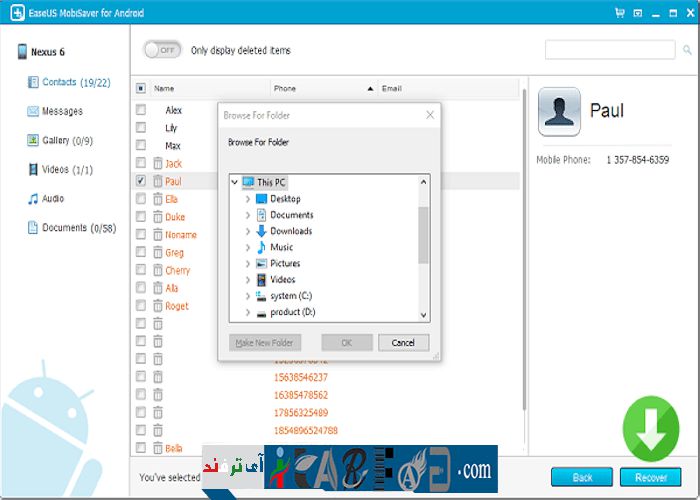Check the box next to Alex
Viewport: 700px width, 500px height.
click(x=141, y=110)
